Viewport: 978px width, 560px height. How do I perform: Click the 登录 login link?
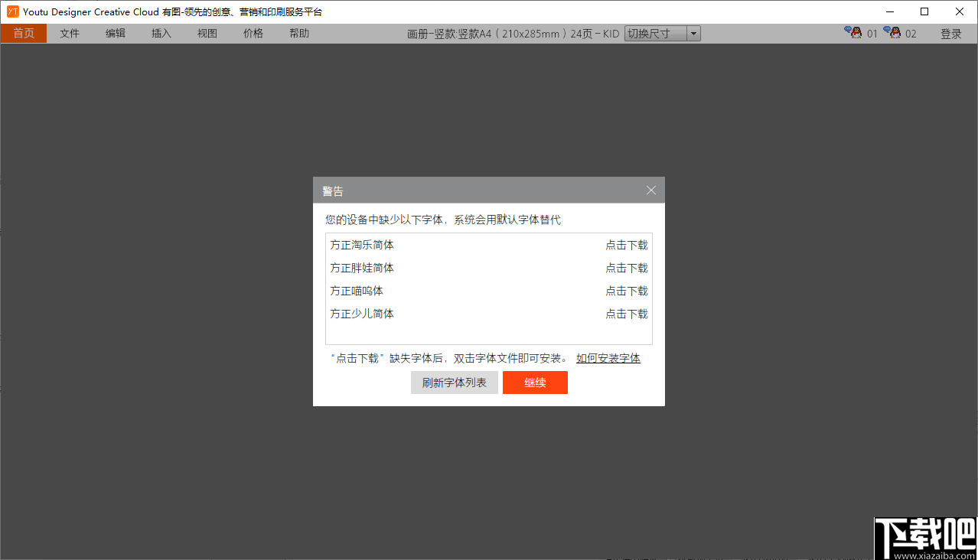point(950,33)
